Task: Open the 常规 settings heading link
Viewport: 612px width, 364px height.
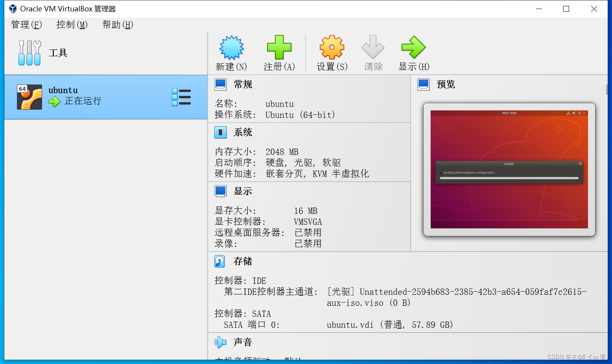Action: [x=243, y=85]
